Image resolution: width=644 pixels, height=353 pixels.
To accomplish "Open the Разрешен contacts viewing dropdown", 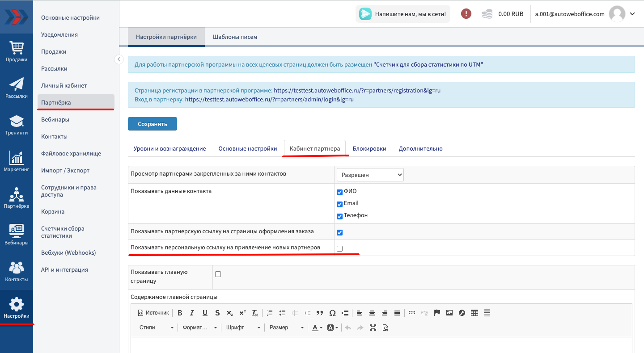I will click(370, 175).
